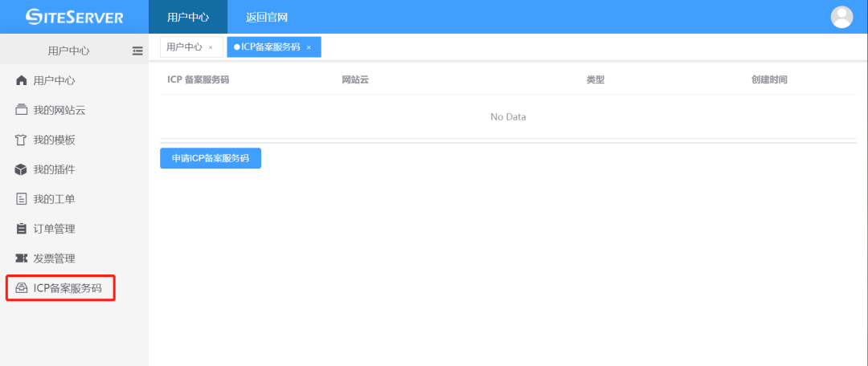Click the 我的网站云 sidebar icon
This screenshot has height=366, width=868.
(x=22, y=110)
